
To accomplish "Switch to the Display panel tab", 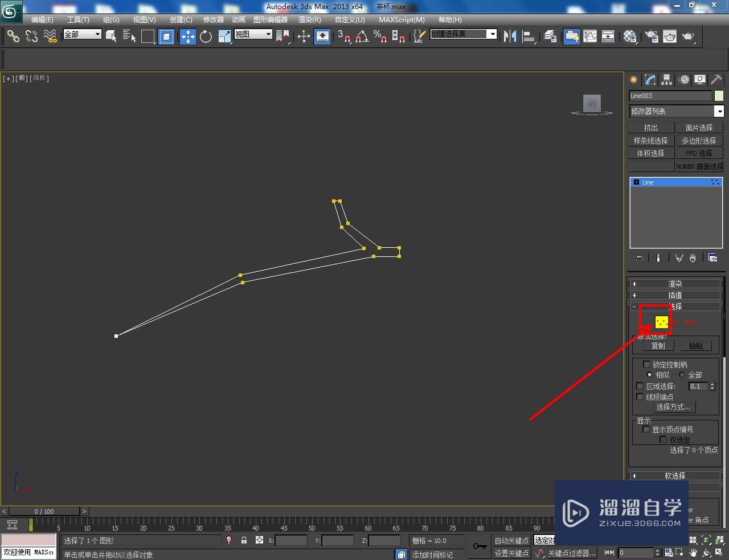I will tap(700, 80).
